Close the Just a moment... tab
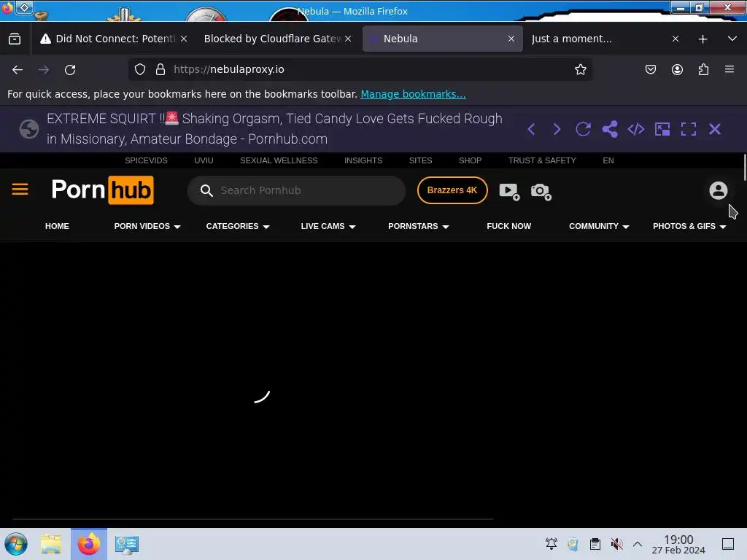 675,39
